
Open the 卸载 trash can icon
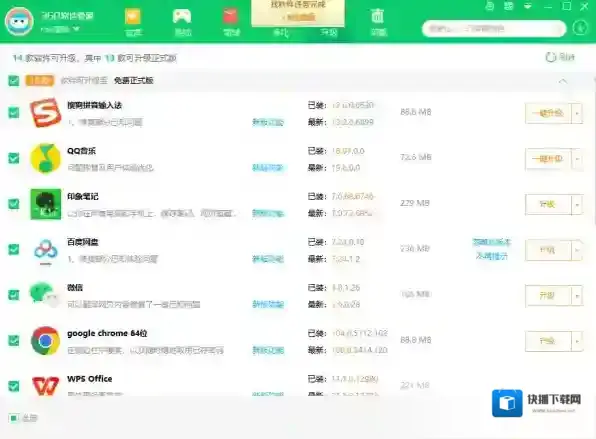click(377, 17)
